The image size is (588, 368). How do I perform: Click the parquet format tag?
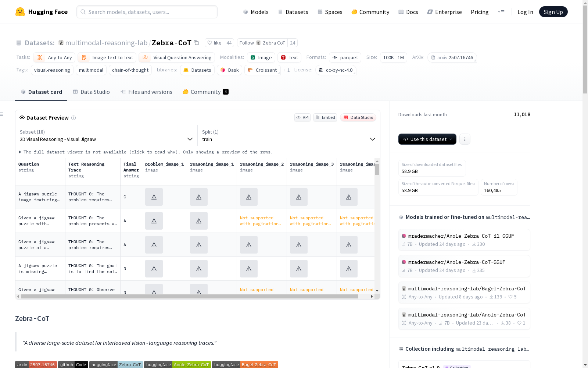point(345,57)
